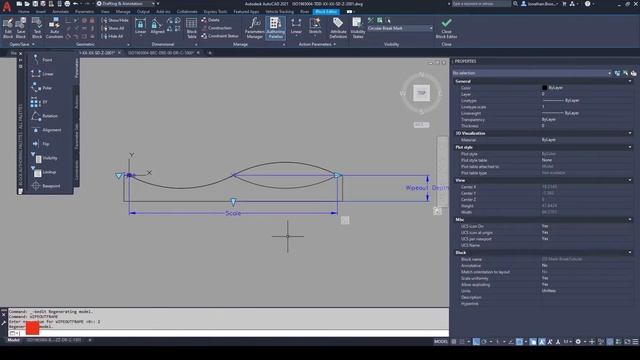640x360 pixels.
Task: Select the Alignment parameter in palette
Action: [46, 130]
